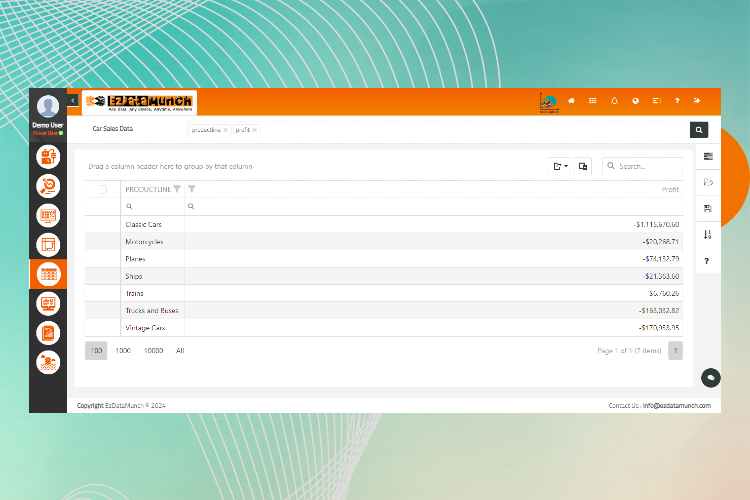Set page size to 100
Viewport: 750px width, 500px height.
point(96,350)
